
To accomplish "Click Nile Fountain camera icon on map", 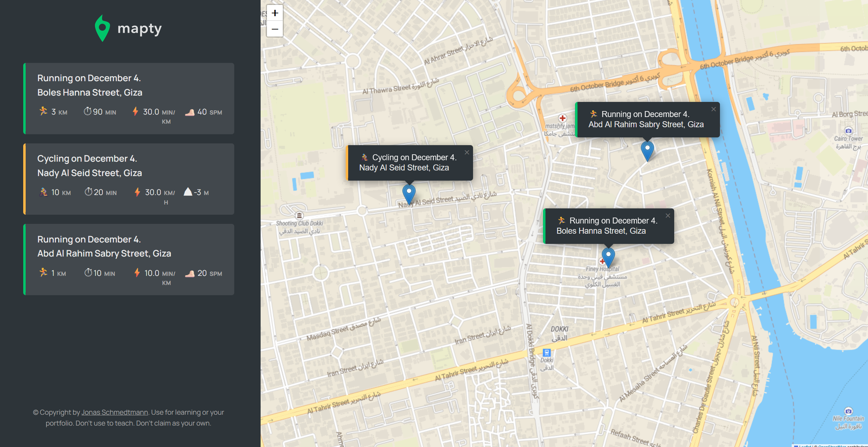I will pos(848,411).
